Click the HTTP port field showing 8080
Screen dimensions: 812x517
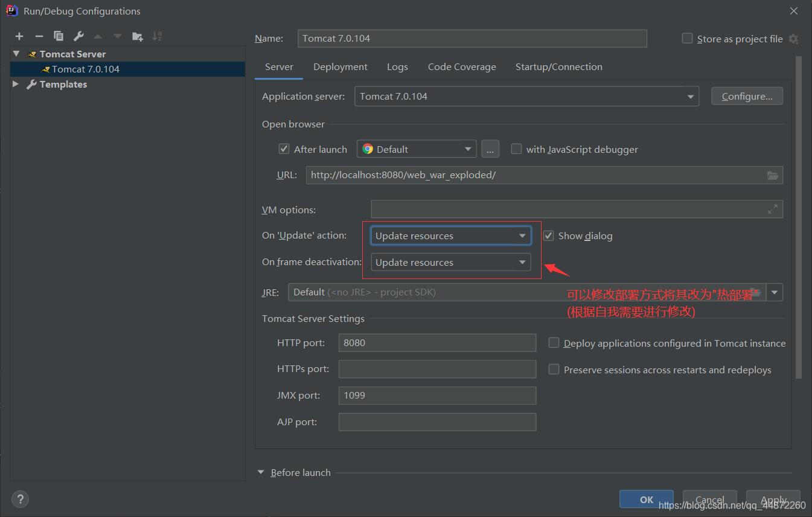pos(437,342)
